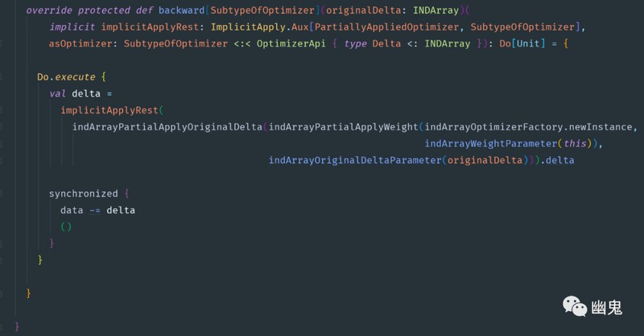Click the 'protected' keyword
Screen dimensions: 644x336
(104, 10)
